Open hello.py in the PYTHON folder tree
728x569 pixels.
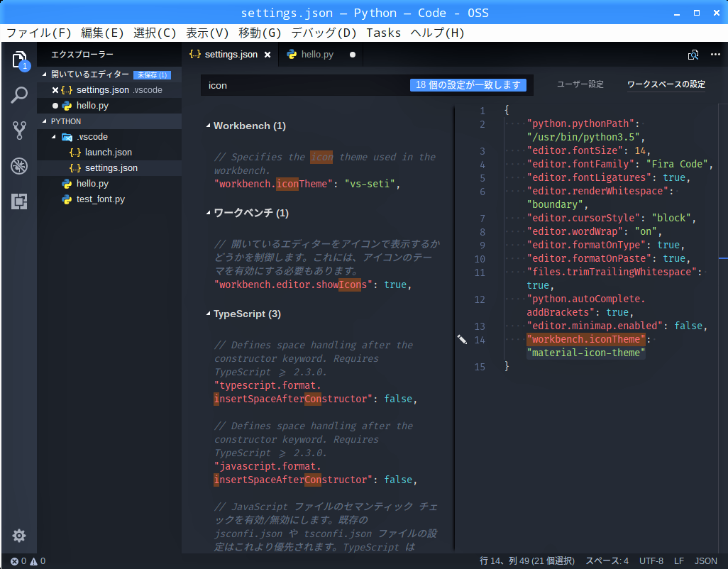pos(109,184)
